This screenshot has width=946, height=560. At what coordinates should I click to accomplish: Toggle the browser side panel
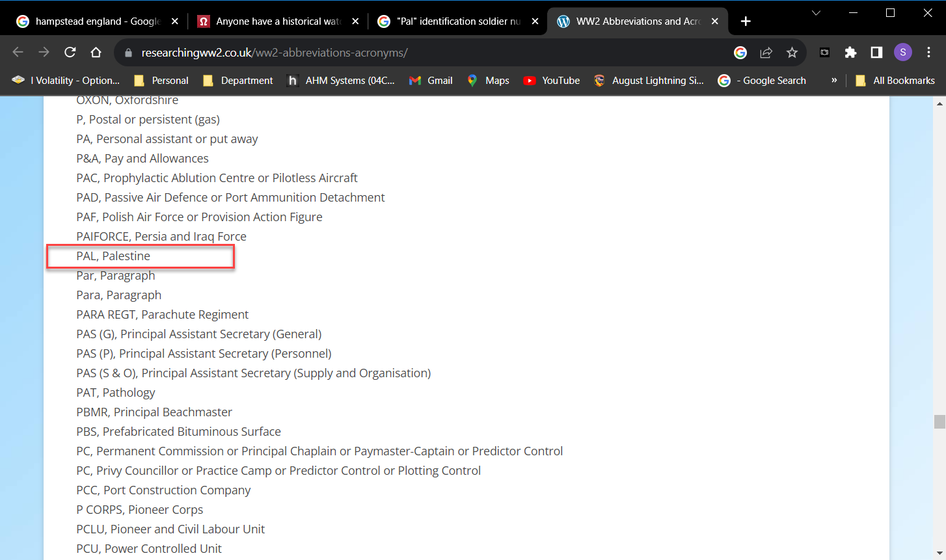(876, 53)
